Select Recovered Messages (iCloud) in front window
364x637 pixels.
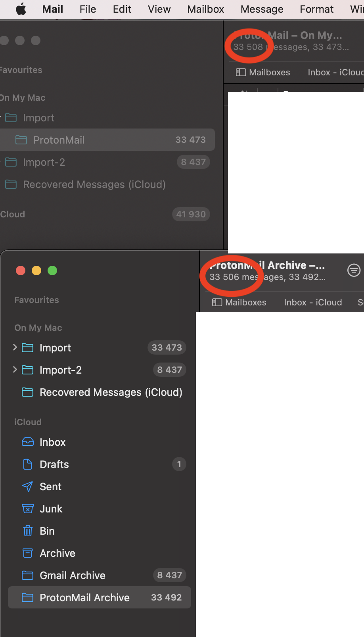coord(99,392)
